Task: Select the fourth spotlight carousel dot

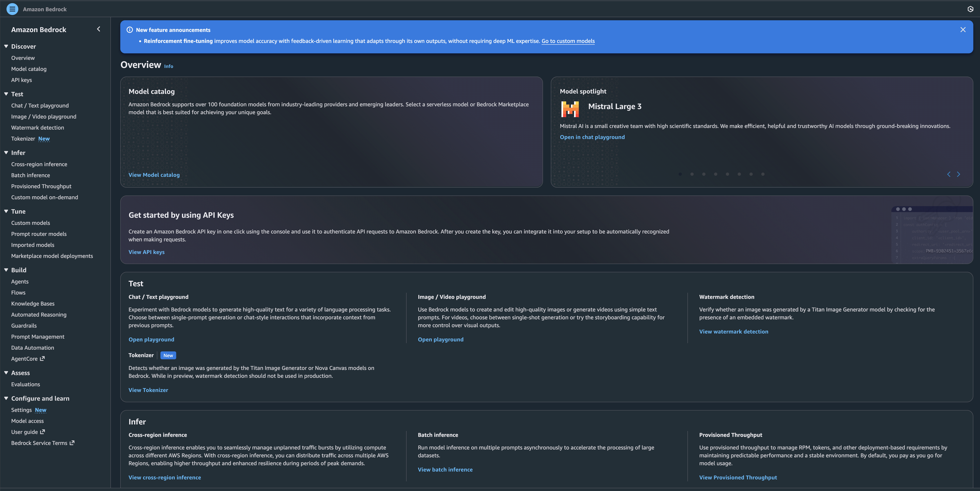Action: coord(716,174)
